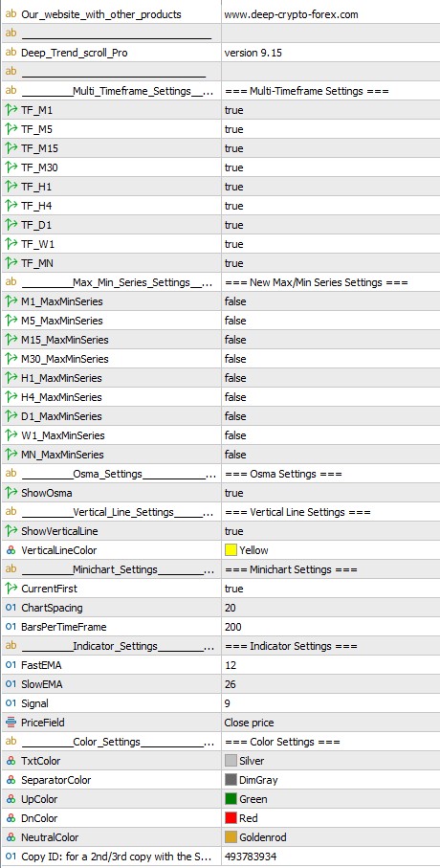Click the DimGray SeparatorColor swatch
This screenshot has height=868, width=440.
click(x=231, y=780)
